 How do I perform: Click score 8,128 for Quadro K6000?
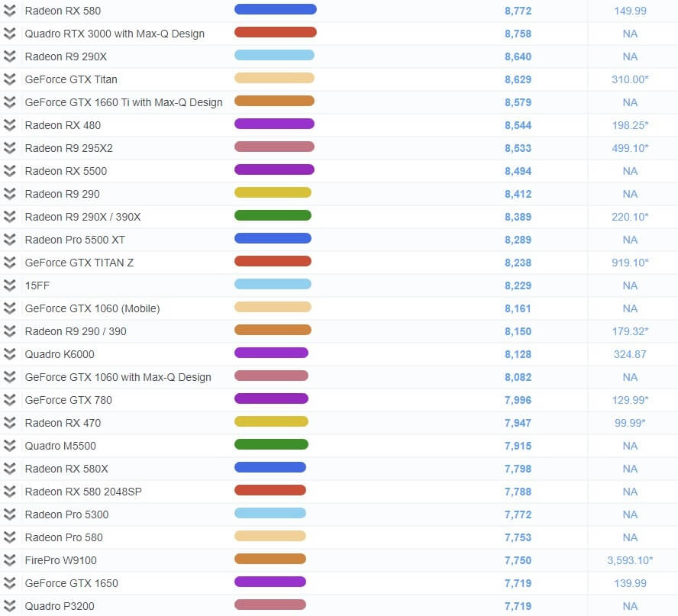518,354
